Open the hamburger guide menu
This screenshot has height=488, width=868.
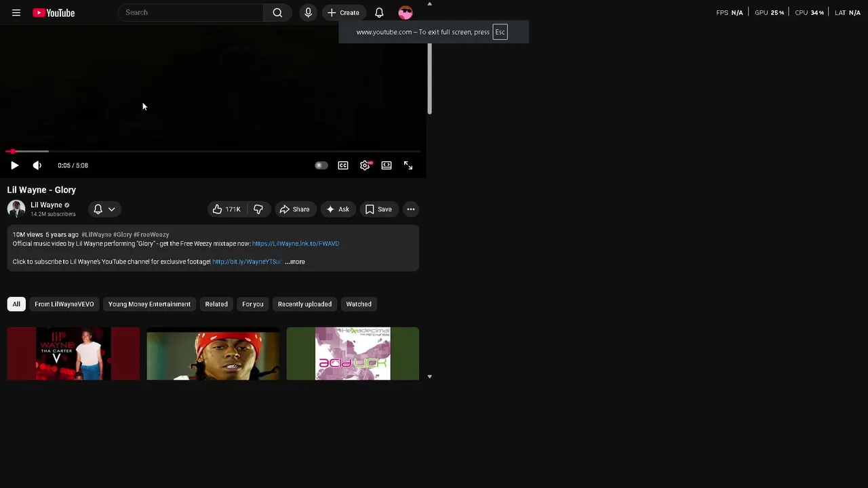click(x=16, y=13)
